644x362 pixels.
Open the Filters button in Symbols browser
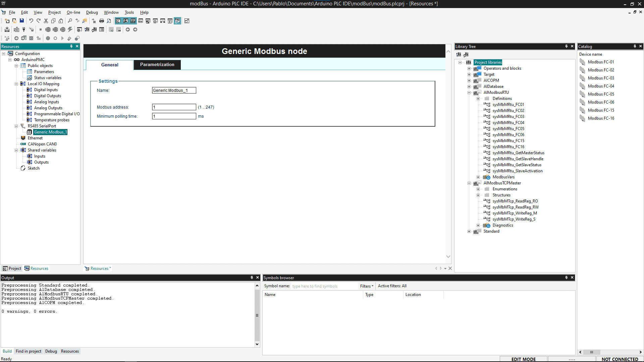(366, 286)
